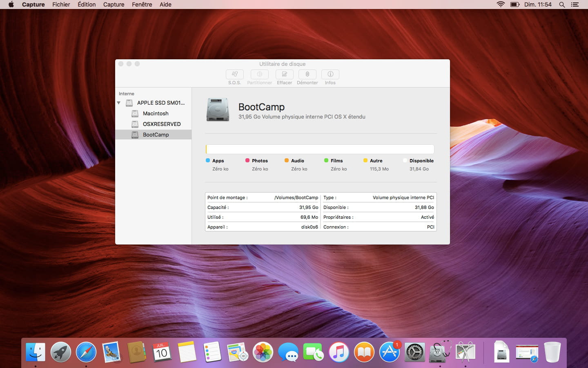Click the "Interne" sidebar section header
The height and width of the screenshot is (368, 588).
pyautogui.click(x=127, y=94)
